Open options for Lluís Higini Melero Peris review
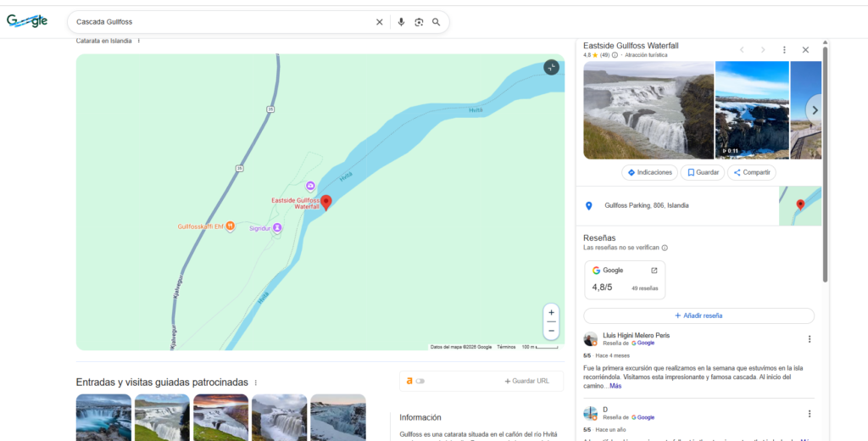The height and width of the screenshot is (441, 868). pos(809,339)
